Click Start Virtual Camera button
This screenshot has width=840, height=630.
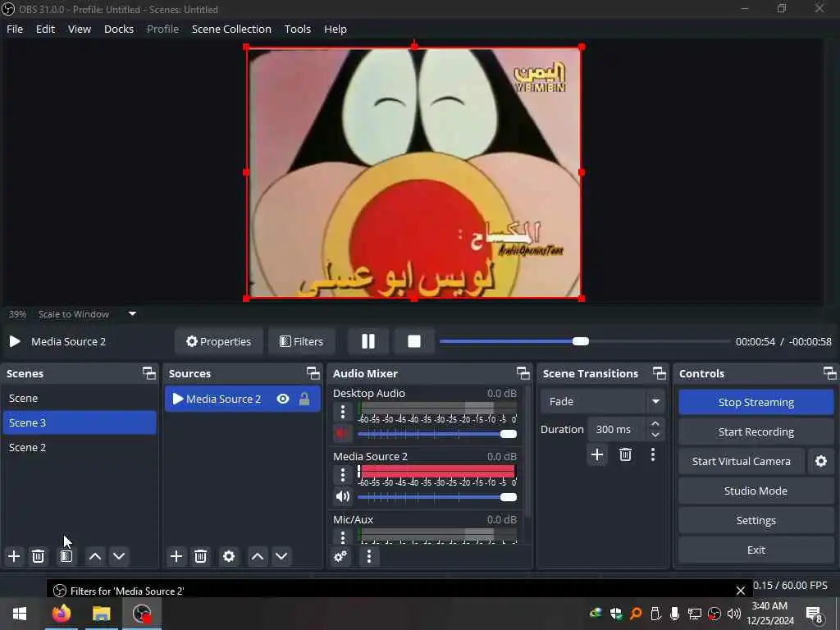(x=742, y=461)
